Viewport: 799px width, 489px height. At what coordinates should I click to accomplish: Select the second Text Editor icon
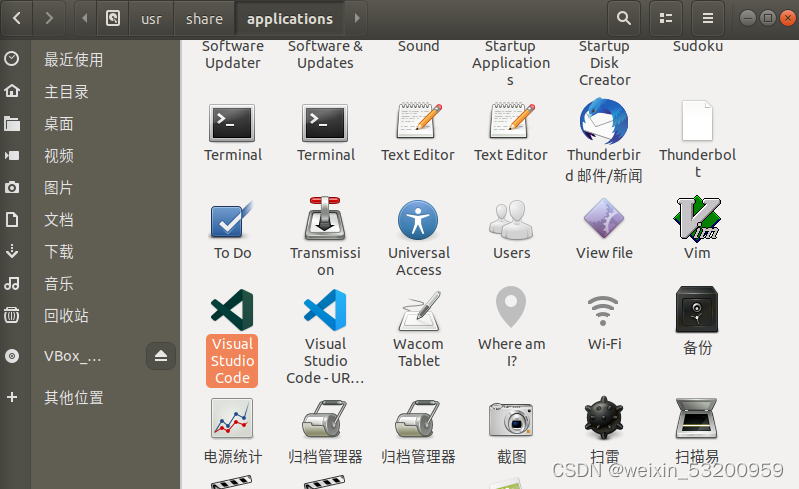pos(511,121)
